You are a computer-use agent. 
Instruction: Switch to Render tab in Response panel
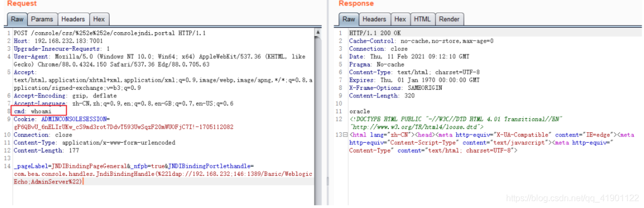pyautogui.click(x=449, y=19)
